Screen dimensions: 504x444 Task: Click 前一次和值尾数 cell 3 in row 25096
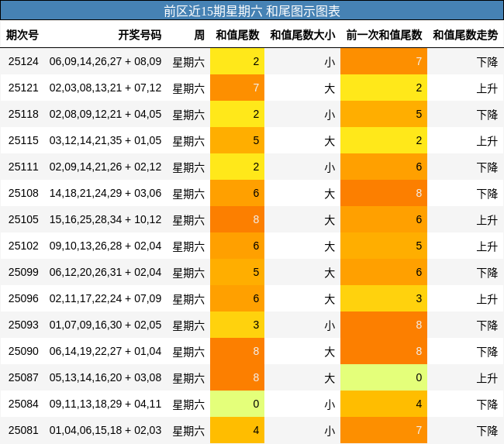pyautogui.click(x=384, y=298)
